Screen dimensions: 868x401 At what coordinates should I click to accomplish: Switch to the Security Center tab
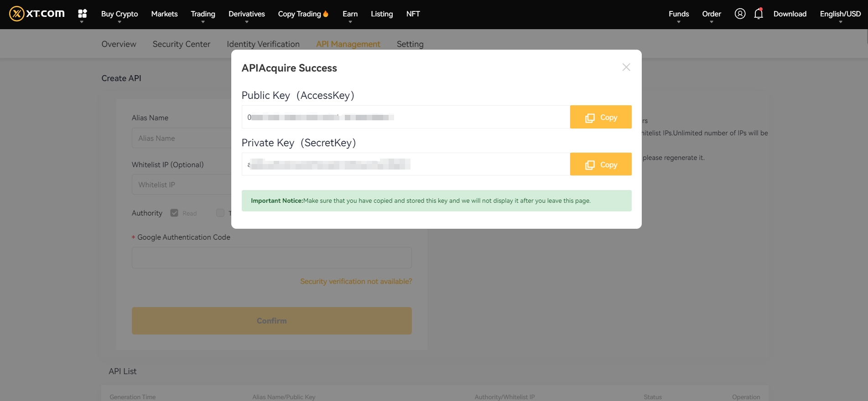coord(181,44)
